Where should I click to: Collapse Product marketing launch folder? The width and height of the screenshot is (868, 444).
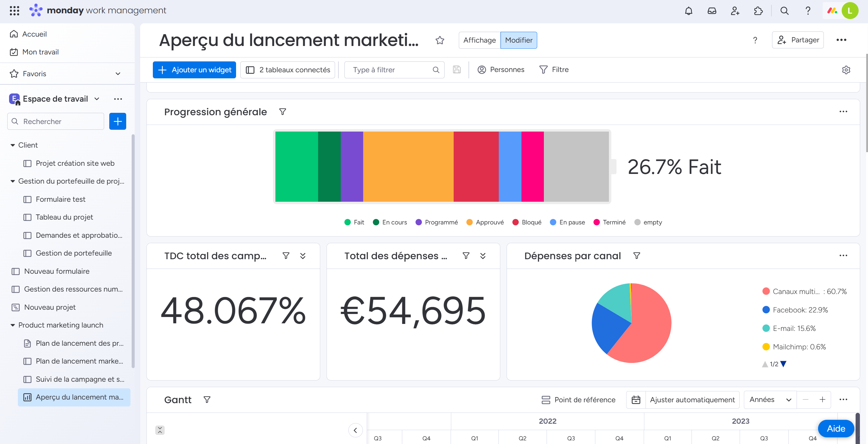(x=12, y=325)
